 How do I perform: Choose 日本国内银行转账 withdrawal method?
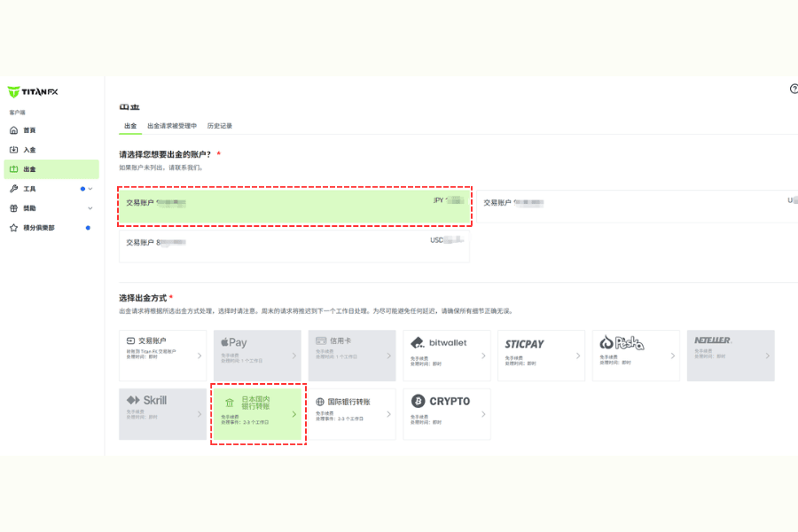click(258, 413)
